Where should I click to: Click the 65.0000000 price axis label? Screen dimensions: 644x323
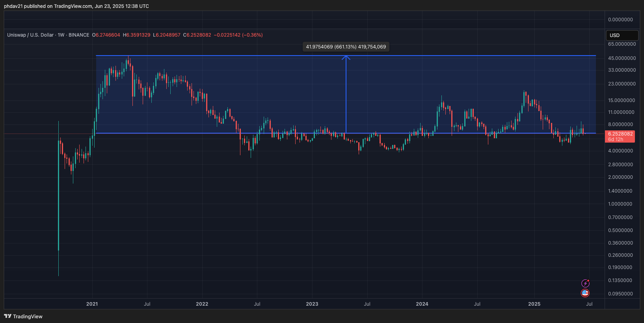[622, 44]
